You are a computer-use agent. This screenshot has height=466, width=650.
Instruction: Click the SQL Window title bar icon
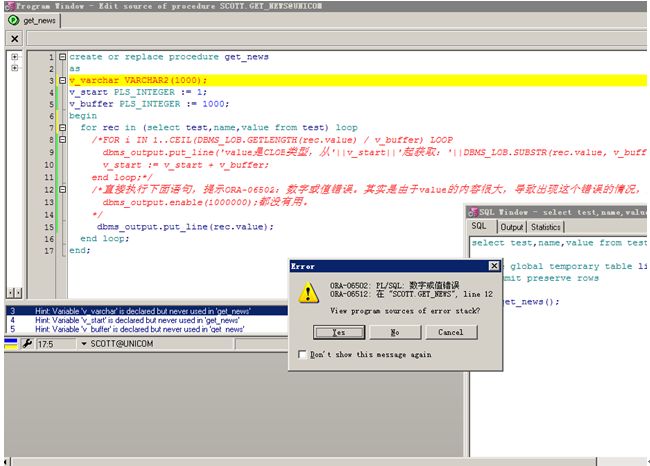point(473,212)
